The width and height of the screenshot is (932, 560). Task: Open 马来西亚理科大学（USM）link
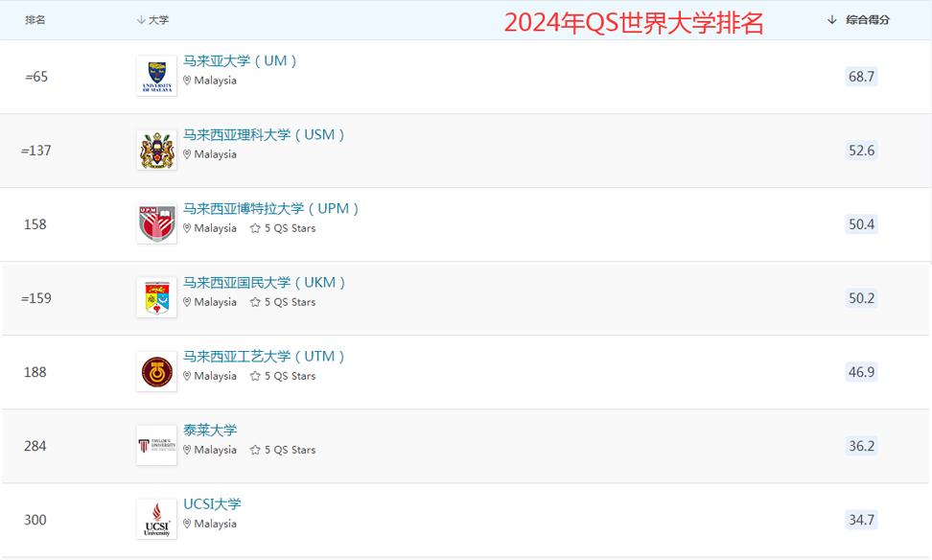click(x=265, y=135)
